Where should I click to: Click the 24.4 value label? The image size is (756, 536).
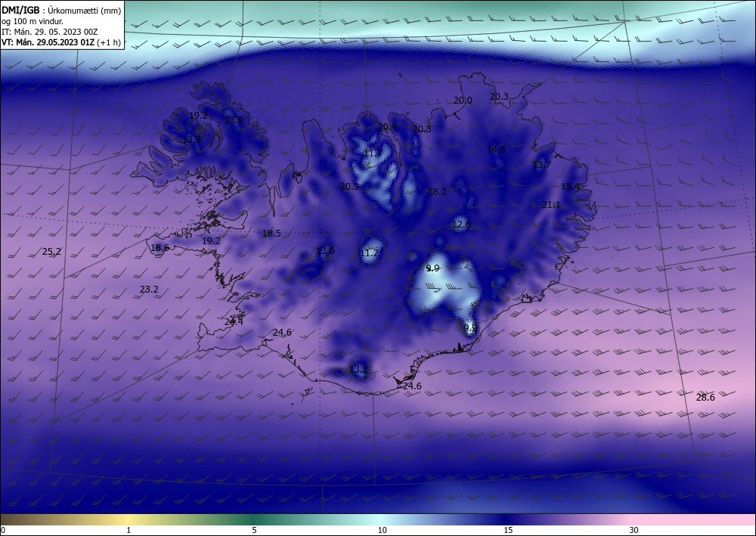tap(234, 322)
